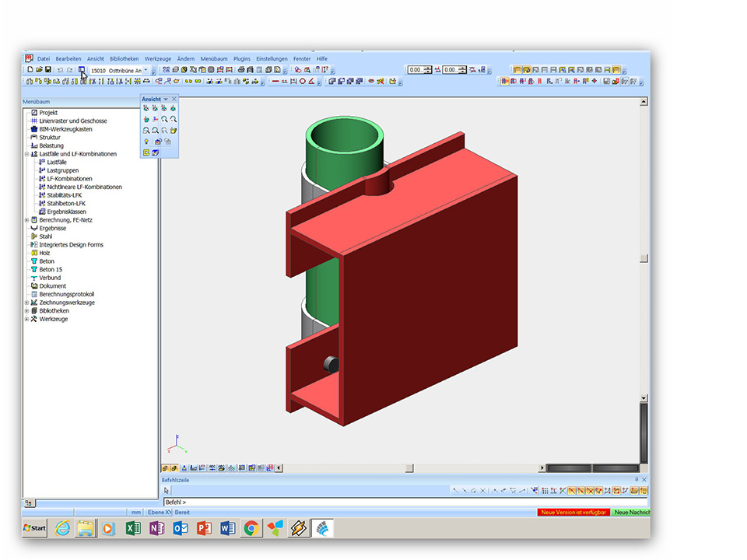The height and width of the screenshot is (560, 747).
Task: Open the Einstellungen menu
Action: click(x=272, y=58)
